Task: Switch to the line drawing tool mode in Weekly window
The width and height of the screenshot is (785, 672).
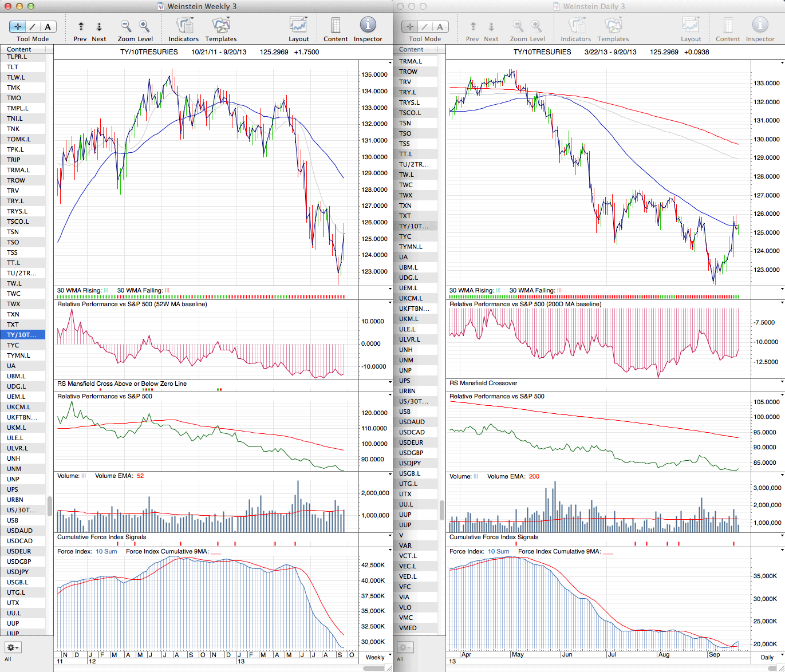Action: (x=33, y=26)
